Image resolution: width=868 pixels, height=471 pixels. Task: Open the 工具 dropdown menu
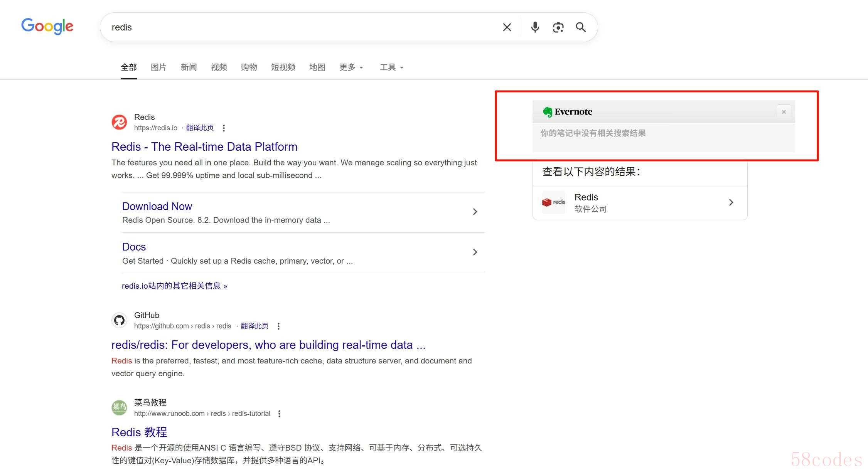pos(391,67)
